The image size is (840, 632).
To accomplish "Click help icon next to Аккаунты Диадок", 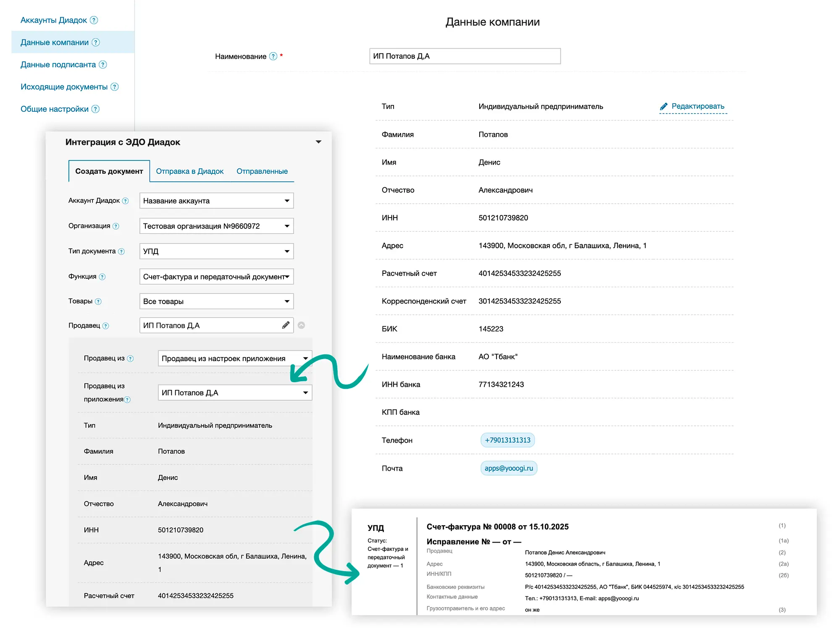I will (x=94, y=20).
